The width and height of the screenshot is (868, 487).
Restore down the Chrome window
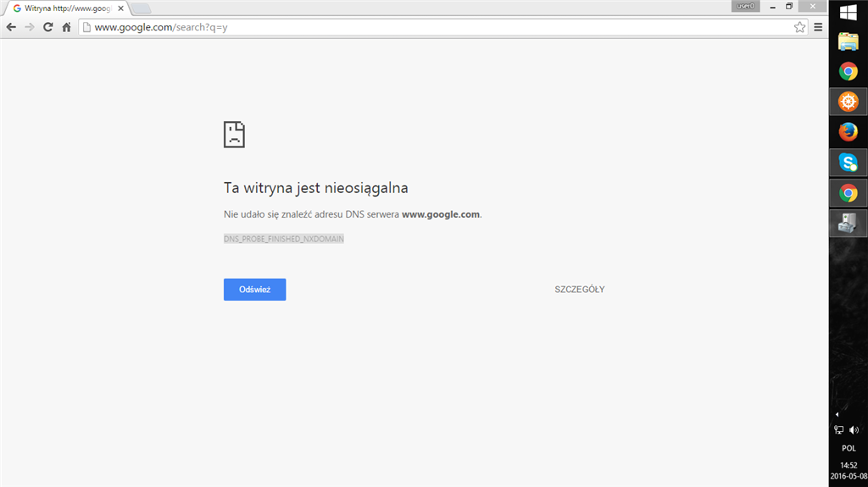click(789, 7)
